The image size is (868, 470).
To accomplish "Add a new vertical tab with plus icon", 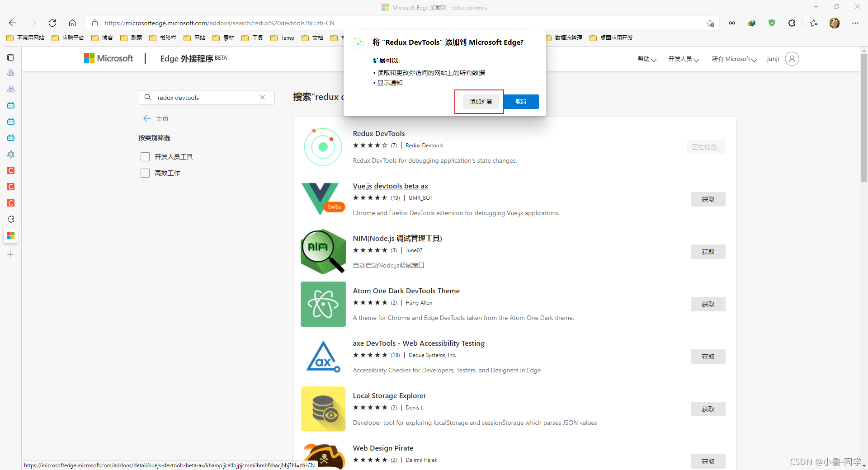I will (10, 254).
